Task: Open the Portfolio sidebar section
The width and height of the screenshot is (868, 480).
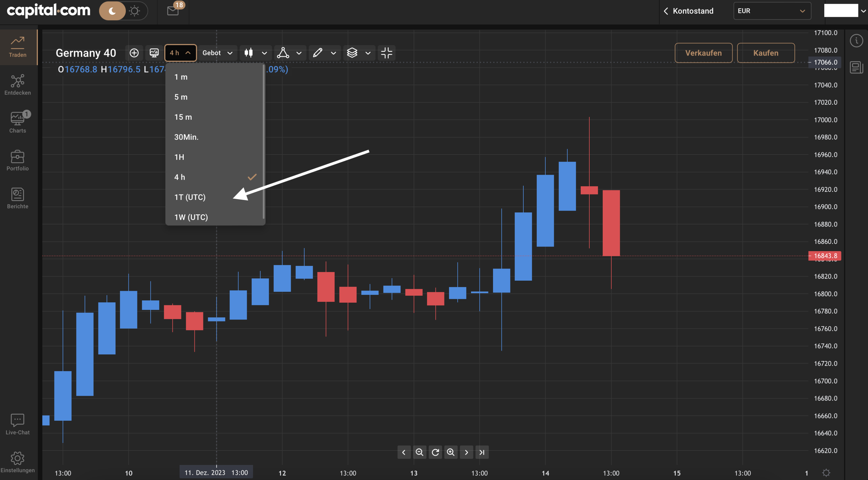Action: point(18,160)
